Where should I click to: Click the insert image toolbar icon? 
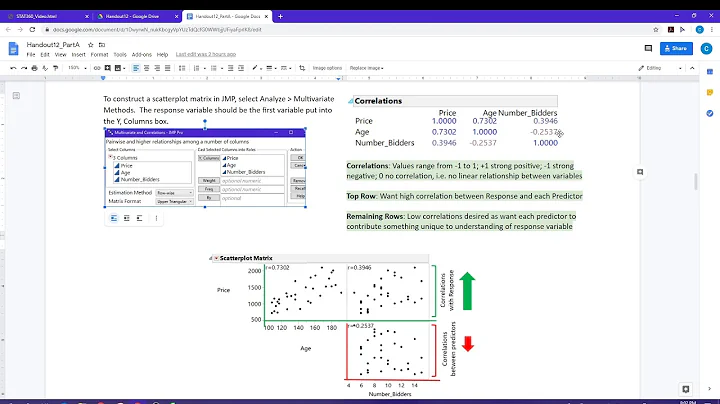coord(118,68)
